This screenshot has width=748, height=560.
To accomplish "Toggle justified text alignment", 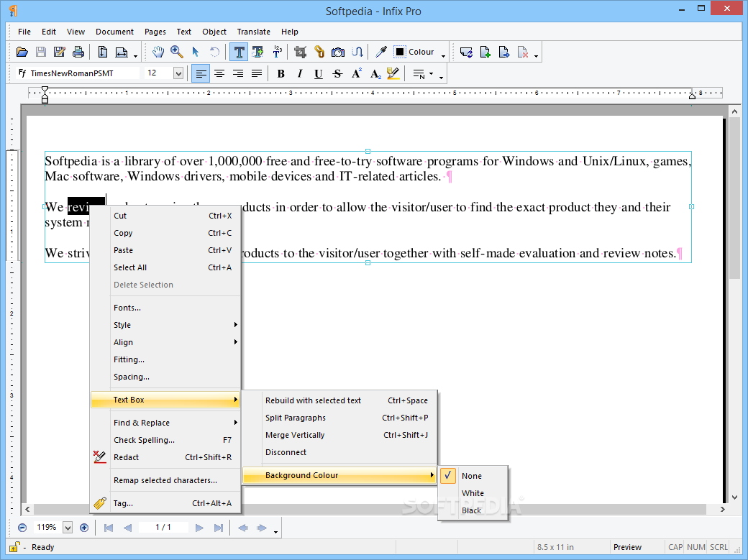I will point(257,74).
